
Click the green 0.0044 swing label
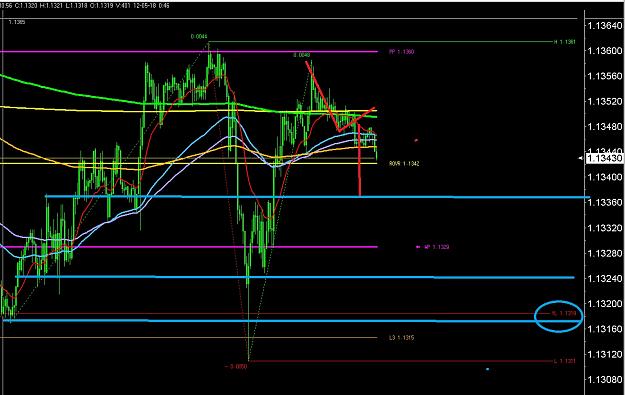click(199, 37)
